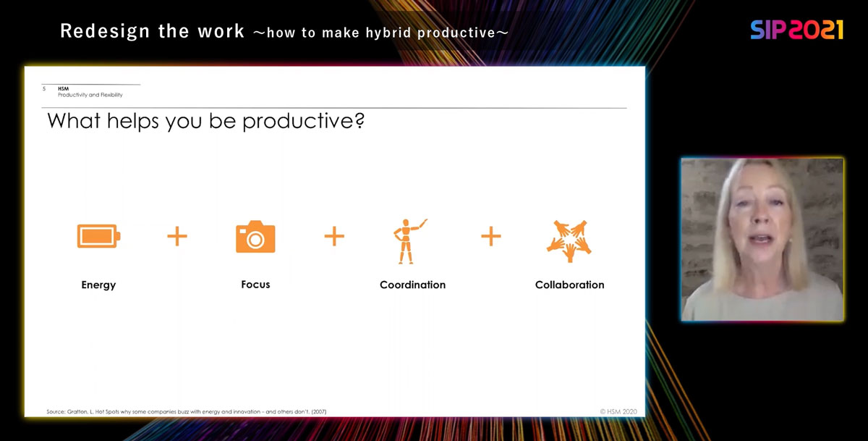Screen dimensions: 868x441
Task: Click the Collaboration label text
Action: pos(569,285)
